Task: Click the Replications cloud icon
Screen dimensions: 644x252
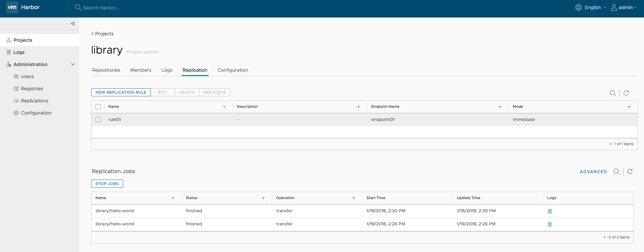Action: 16,101
